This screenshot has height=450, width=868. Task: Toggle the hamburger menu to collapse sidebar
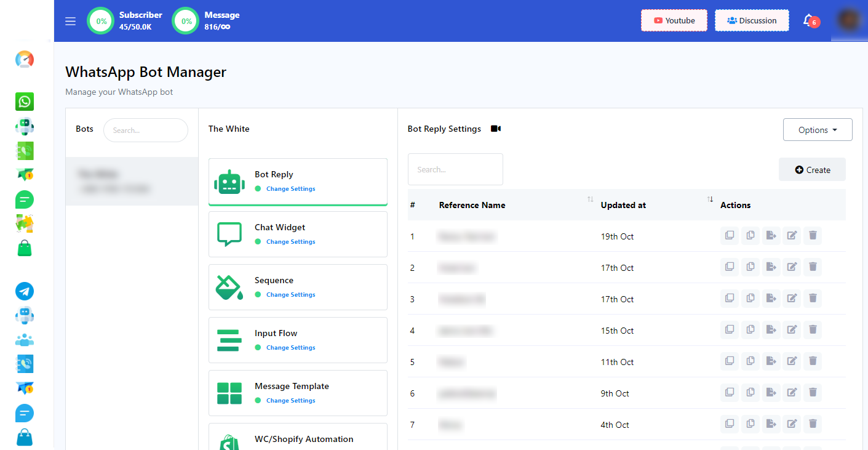pyautogui.click(x=70, y=21)
